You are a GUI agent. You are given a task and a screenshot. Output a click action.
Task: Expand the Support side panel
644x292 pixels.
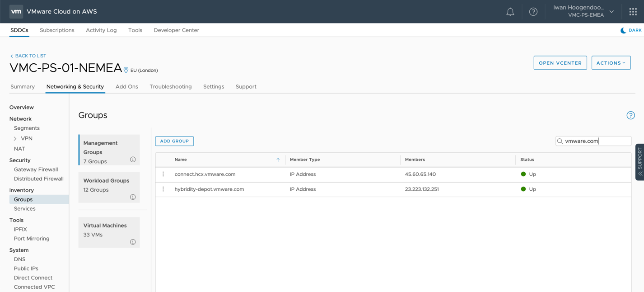pos(639,162)
